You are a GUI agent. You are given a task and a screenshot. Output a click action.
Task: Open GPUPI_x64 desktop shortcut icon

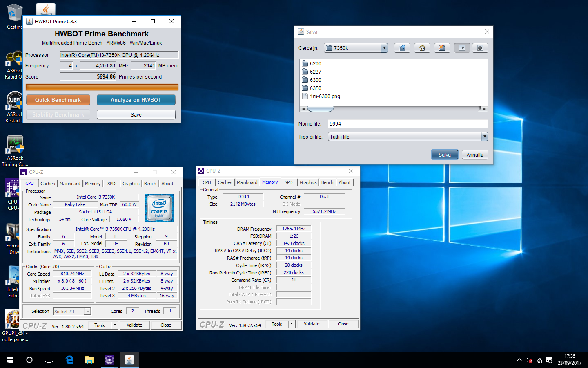(x=14, y=326)
